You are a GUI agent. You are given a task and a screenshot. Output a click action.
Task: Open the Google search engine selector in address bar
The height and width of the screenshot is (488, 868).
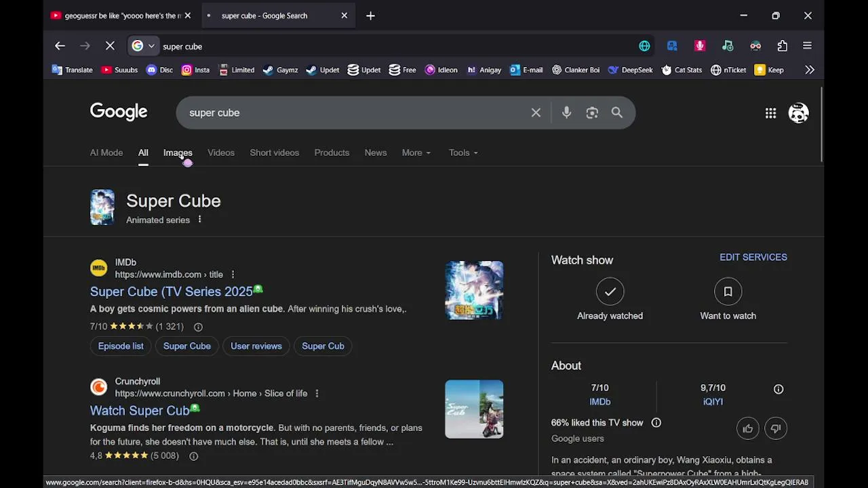pyautogui.click(x=143, y=46)
